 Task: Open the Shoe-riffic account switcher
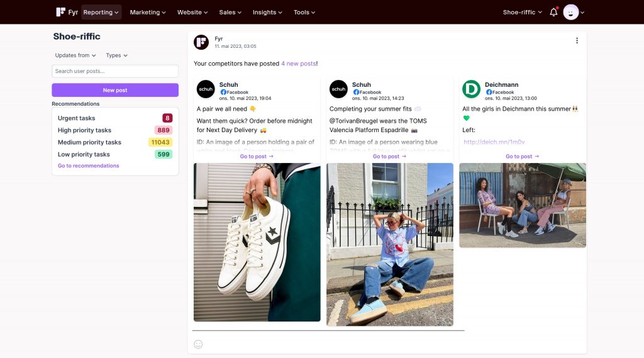(523, 12)
